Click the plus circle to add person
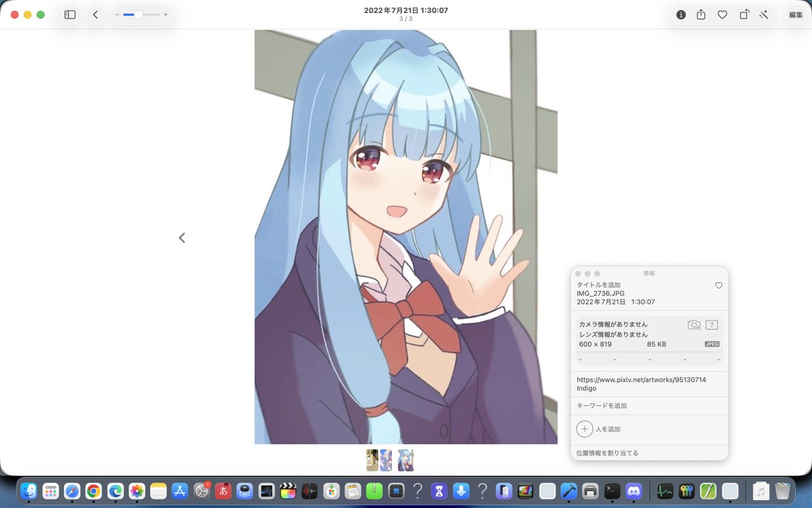The image size is (812, 508). (585, 429)
